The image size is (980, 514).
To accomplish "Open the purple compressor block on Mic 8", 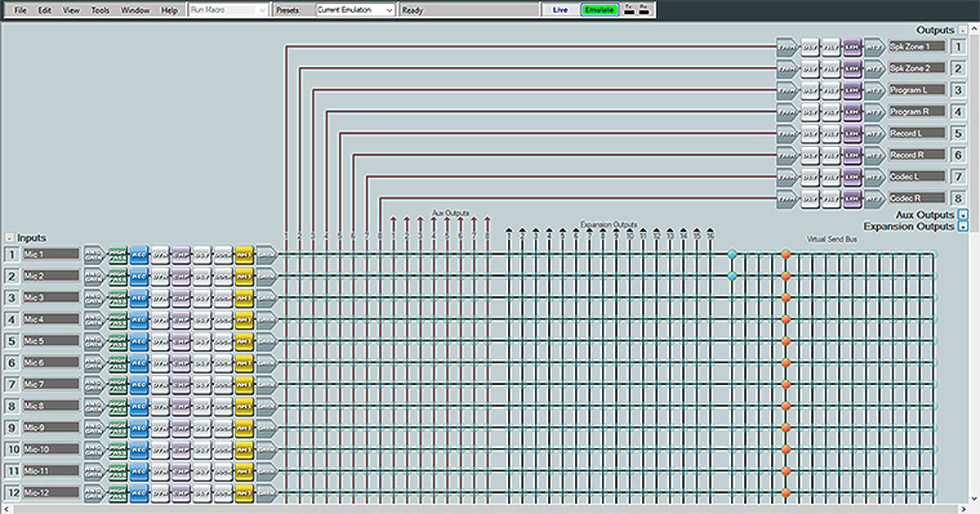I will (180, 405).
